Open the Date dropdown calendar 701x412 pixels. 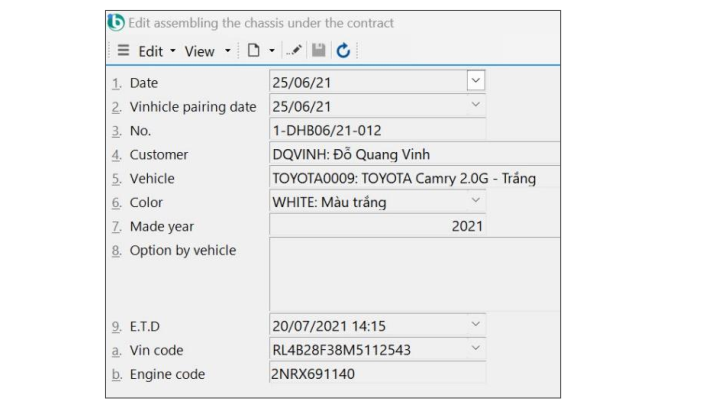coord(476,82)
